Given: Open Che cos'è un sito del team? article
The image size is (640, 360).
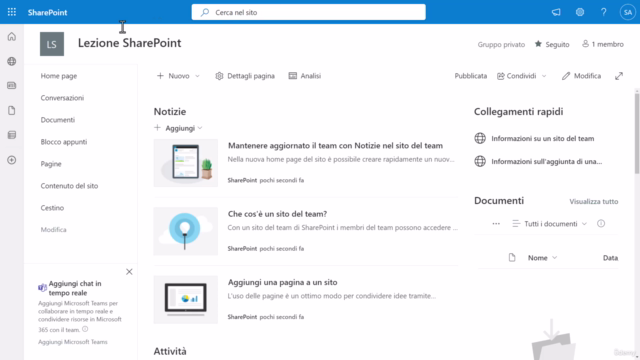Looking at the screenshot, I should [x=277, y=214].
